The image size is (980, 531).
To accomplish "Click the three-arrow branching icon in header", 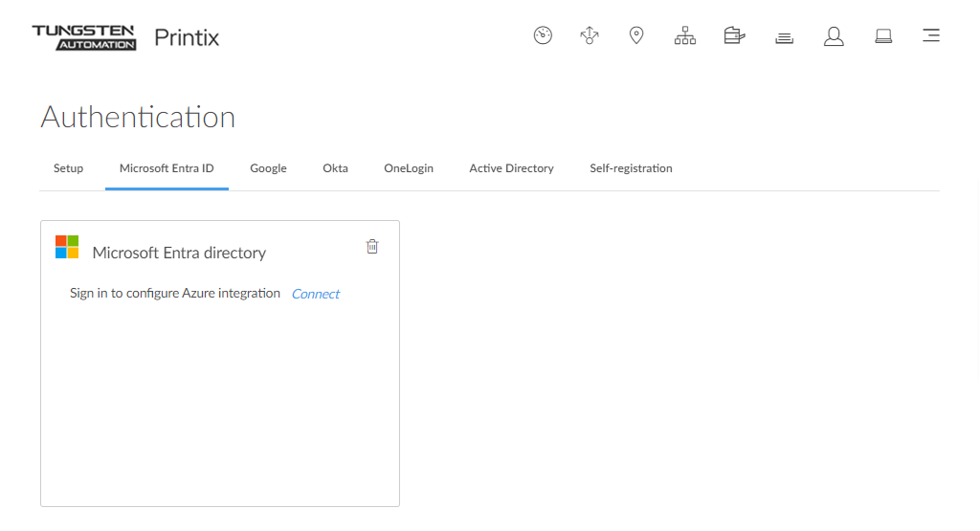I will (x=590, y=36).
